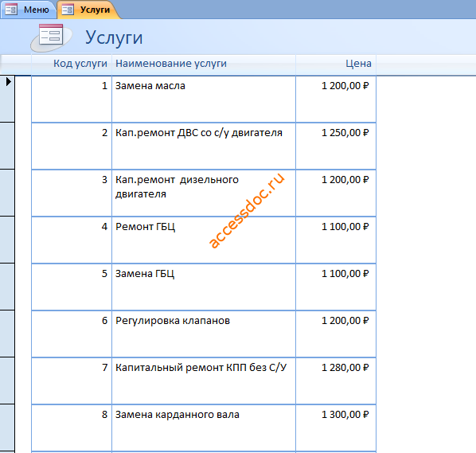This screenshot has width=476, height=453.
Task: Select the record selector for Замена карданного вала row
Action: [x=7, y=428]
